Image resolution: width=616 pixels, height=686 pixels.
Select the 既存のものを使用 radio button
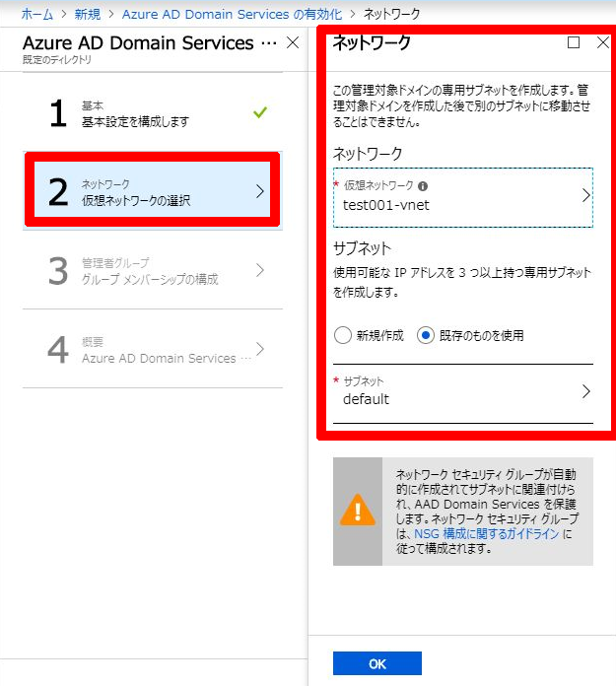pos(425,335)
